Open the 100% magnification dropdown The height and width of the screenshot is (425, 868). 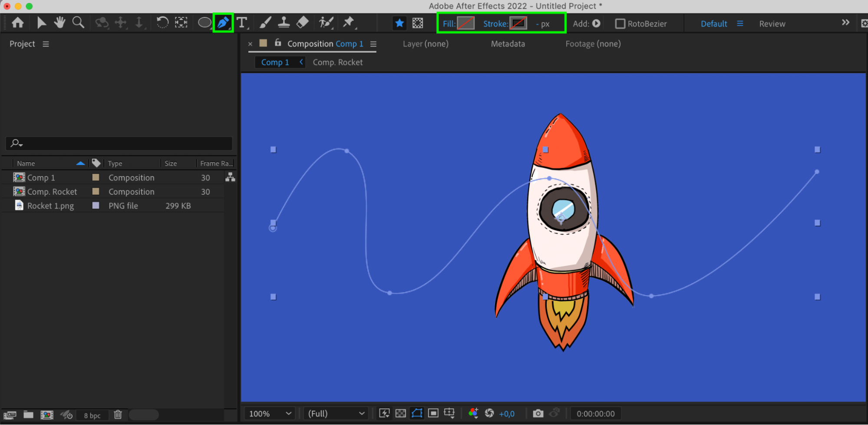270,414
